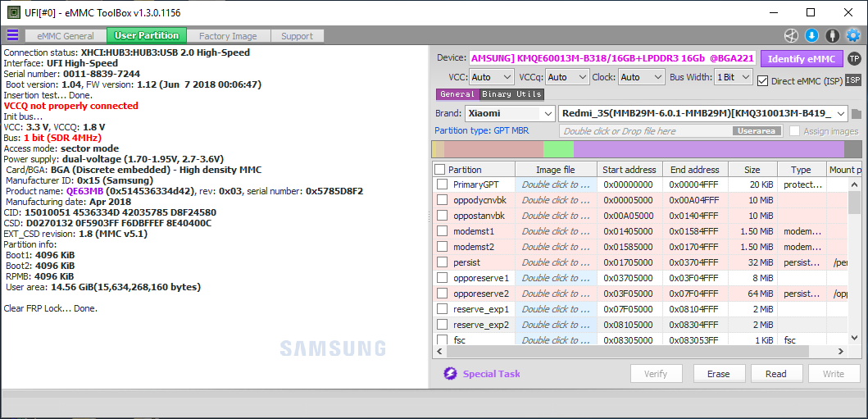
Task: Click horizontal scrollbar right arrow of partition table
Action: pos(842,352)
